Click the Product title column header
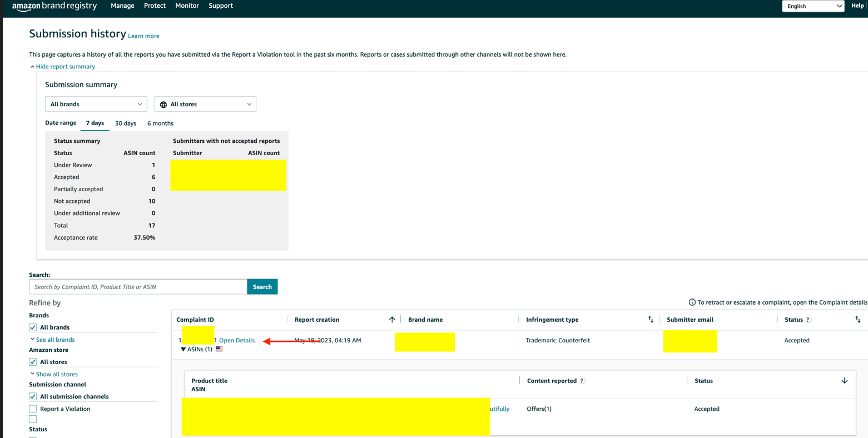Image resolution: width=868 pixels, height=438 pixels. (x=209, y=381)
